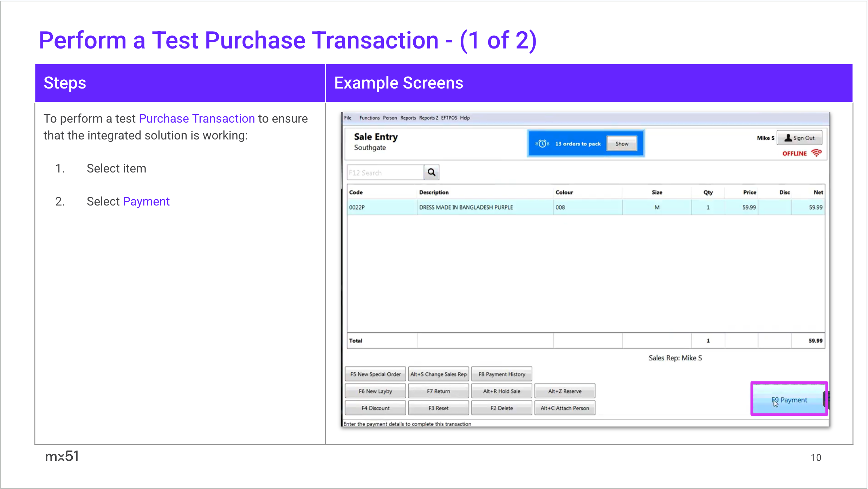This screenshot has width=868, height=489.
Task: Click the clock icon in orders banner
Action: coord(542,144)
